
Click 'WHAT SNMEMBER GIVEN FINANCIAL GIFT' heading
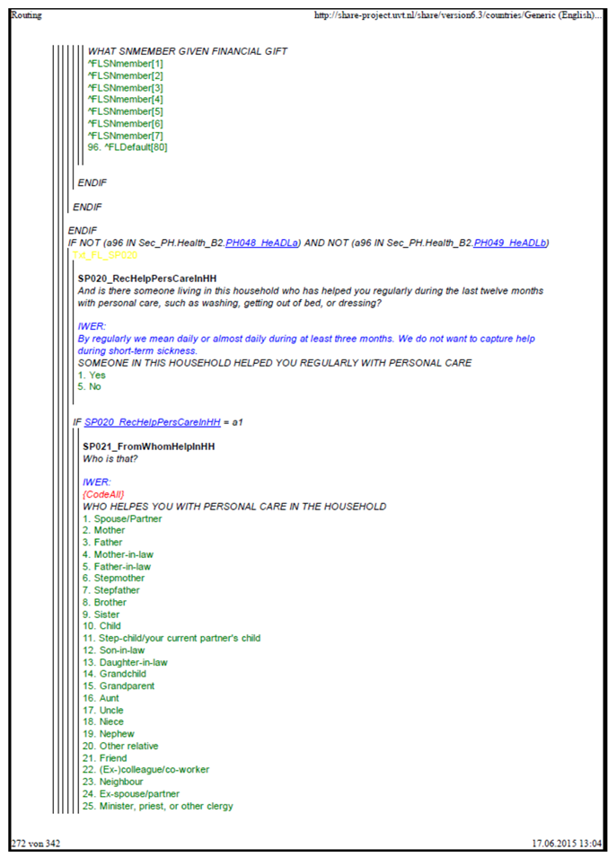[188, 51]
